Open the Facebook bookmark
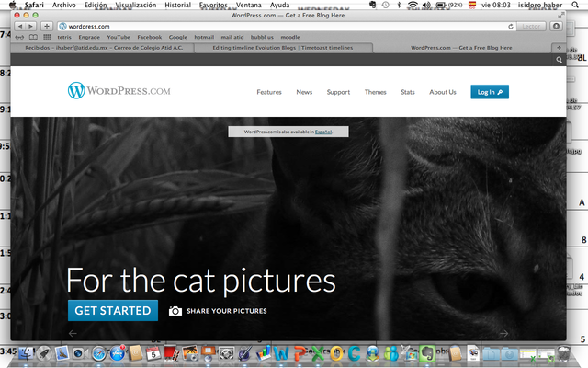This screenshot has width=588, height=368. click(149, 37)
